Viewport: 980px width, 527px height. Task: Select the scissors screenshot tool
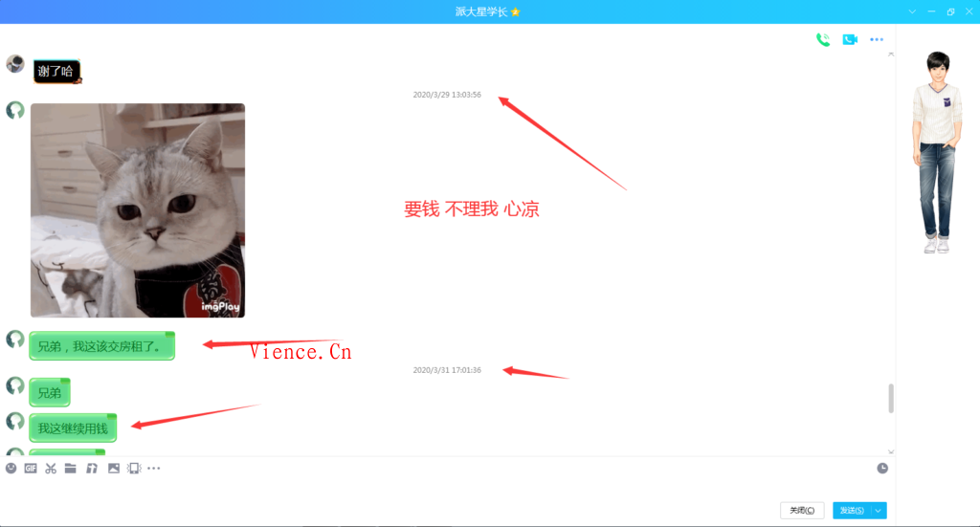coord(51,469)
